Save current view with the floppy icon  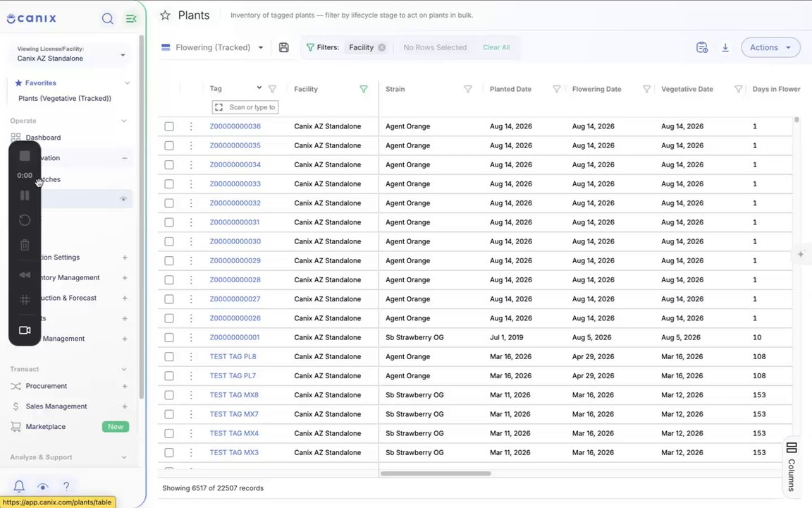284,48
